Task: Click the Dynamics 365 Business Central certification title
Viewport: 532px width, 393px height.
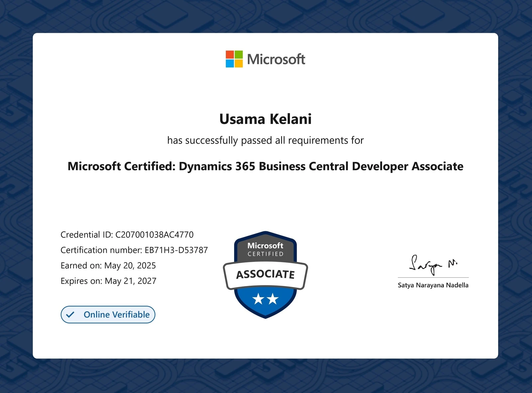Action: click(265, 166)
